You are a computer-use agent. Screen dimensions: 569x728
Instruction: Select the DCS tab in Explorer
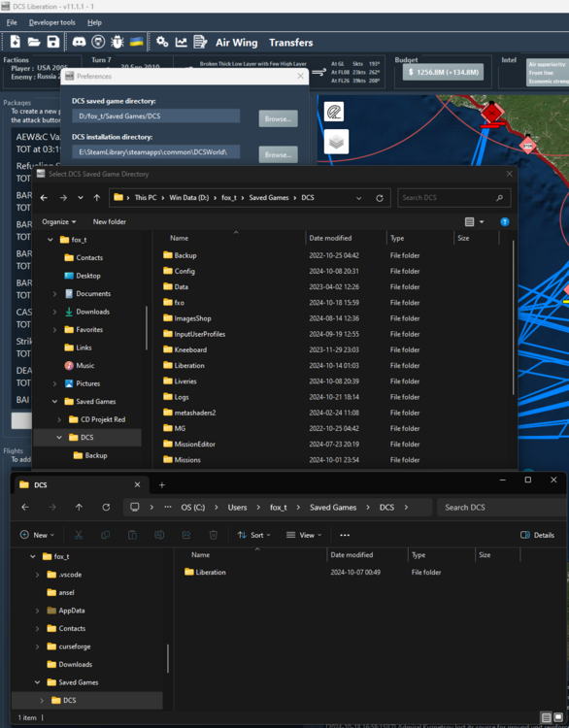tap(80, 484)
